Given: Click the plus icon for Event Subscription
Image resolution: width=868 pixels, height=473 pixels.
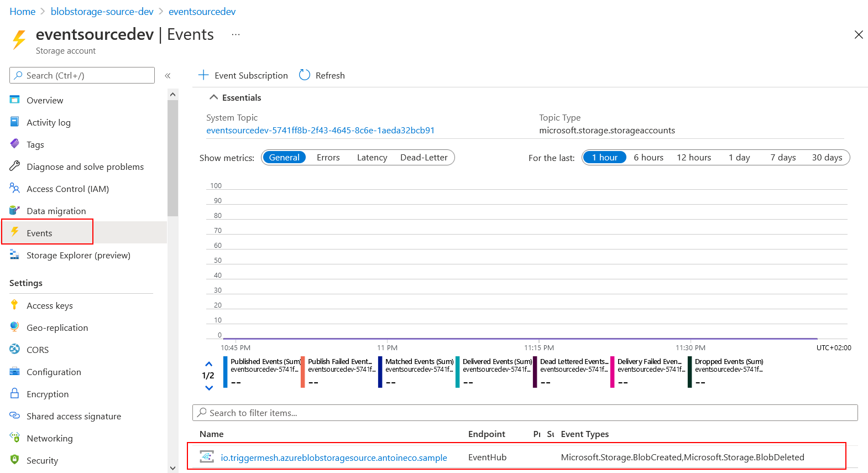Looking at the screenshot, I should 203,75.
